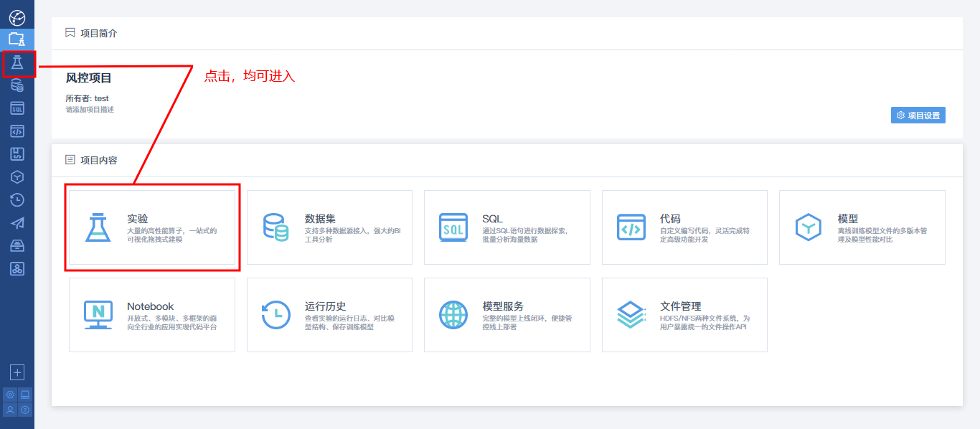This screenshot has height=429, width=980.
Task: Open the 文件管理 card title
Action: (681, 306)
